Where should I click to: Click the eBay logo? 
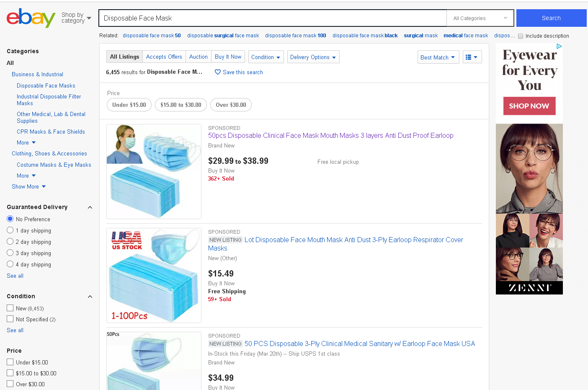click(31, 18)
